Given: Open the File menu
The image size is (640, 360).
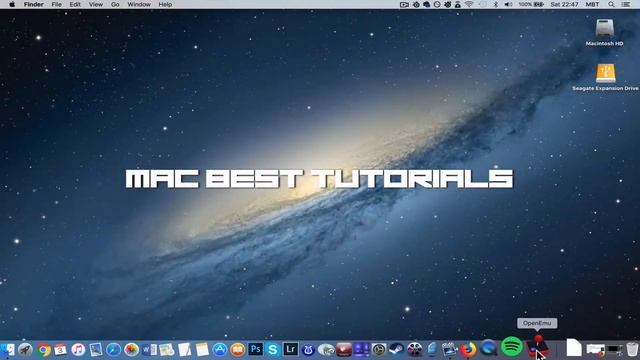Looking at the screenshot, I should [x=56, y=4].
